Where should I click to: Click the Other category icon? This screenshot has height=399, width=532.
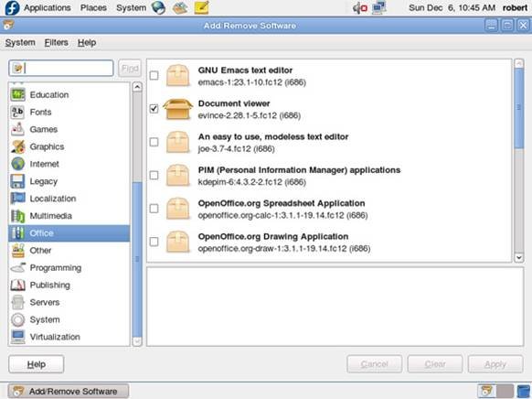pyautogui.click(x=17, y=251)
